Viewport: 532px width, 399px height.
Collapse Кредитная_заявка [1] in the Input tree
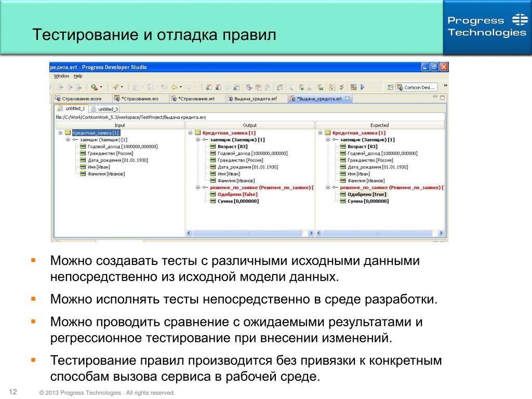[x=60, y=132]
